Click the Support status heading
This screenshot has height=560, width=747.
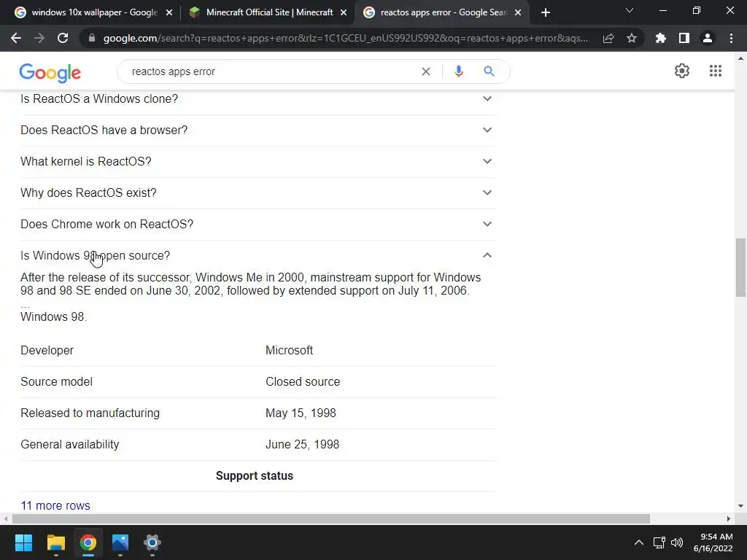(x=255, y=475)
